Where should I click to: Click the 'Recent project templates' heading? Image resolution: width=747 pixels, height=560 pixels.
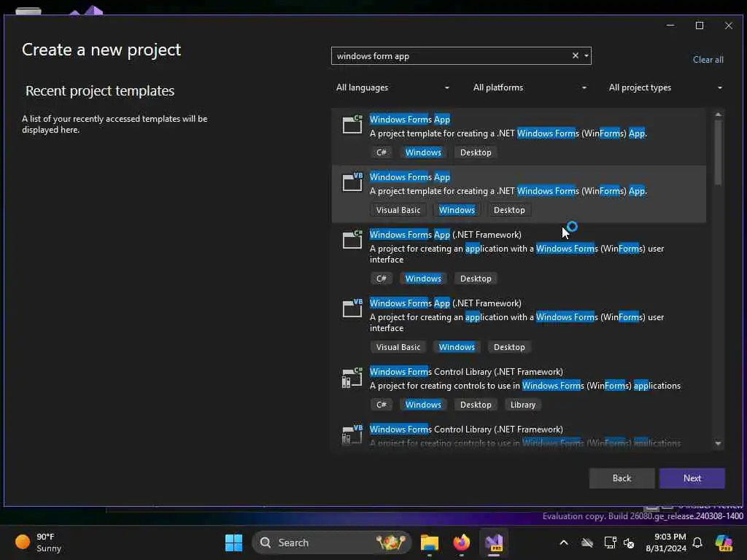[100, 90]
